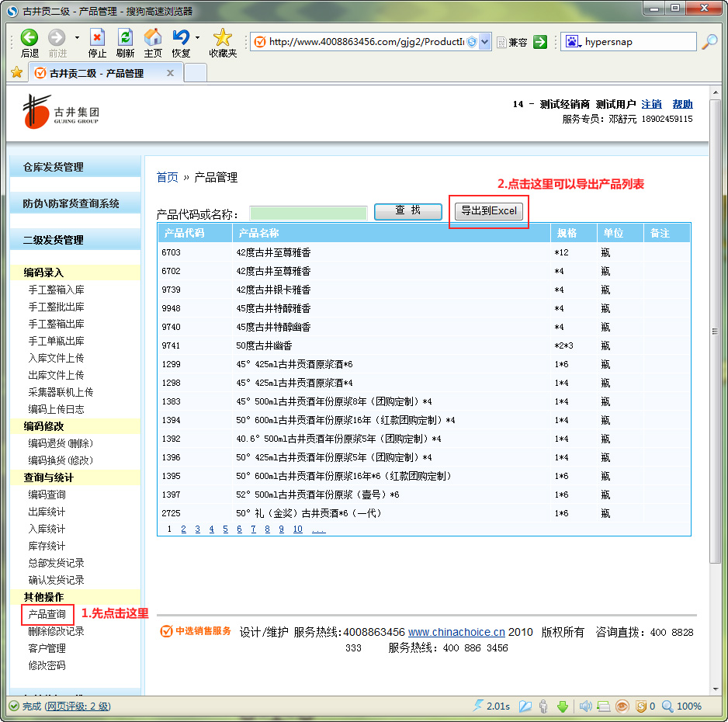
Task: Click the grey Forward (前进) arrow
Action: (57, 37)
